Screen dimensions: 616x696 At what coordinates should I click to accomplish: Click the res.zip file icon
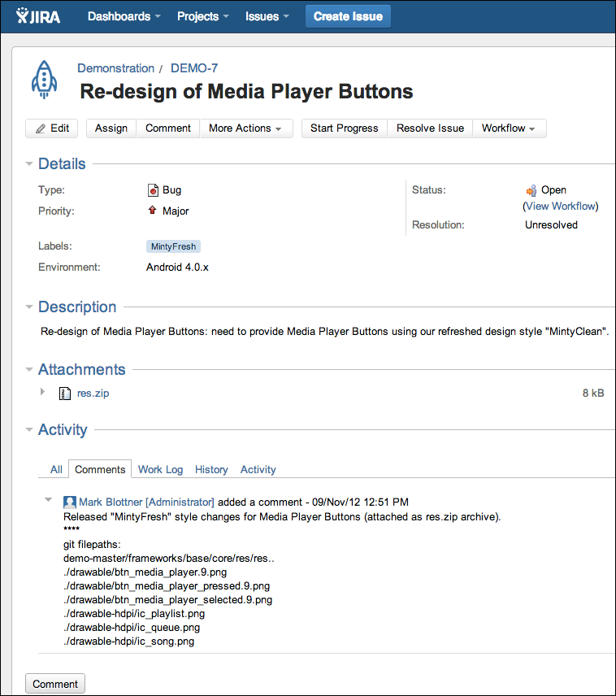(x=65, y=394)
